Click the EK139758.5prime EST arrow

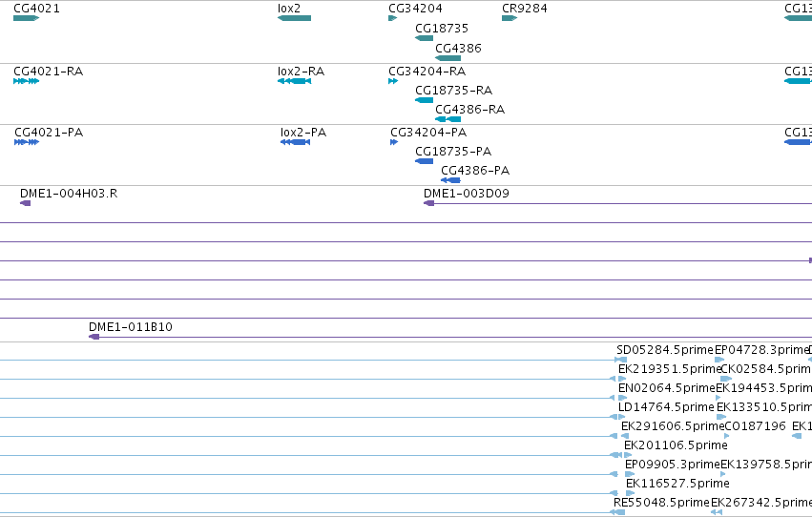pyautogui.click(x=723, y=474)
